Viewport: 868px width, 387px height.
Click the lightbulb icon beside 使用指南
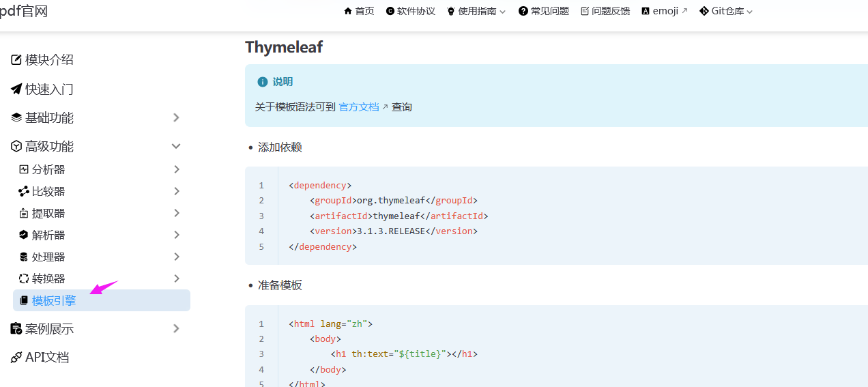click(x=450, y=11)
